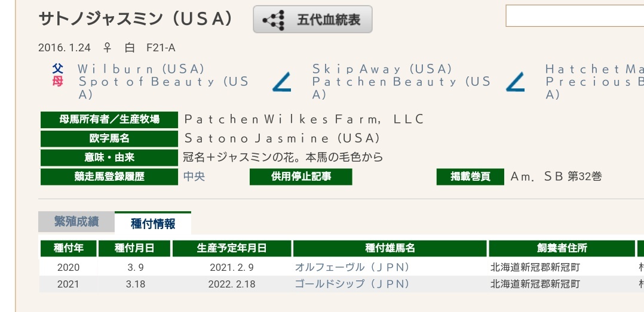This screenshot has width=644, height=312.
Task: Select the 種付情報 tab
Action: click(x=153, y=224)
